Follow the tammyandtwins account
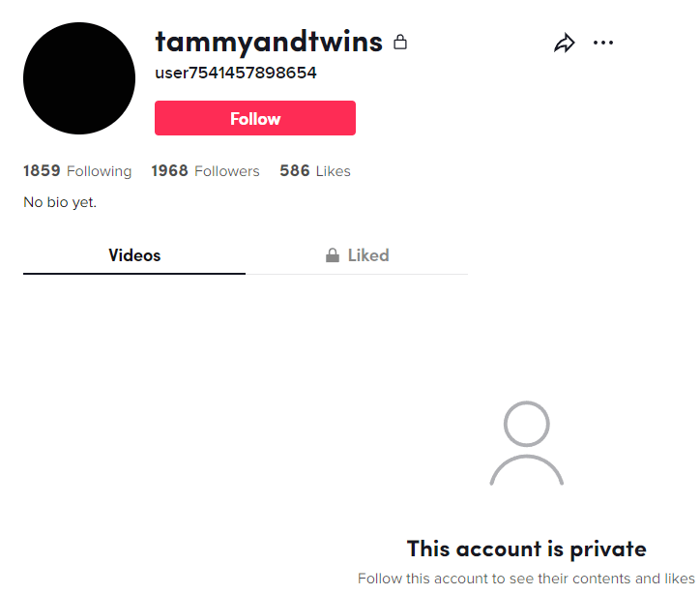 point(255,118)
